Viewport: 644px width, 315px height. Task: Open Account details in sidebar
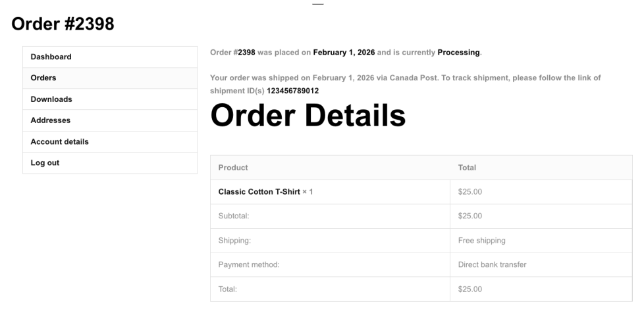click(x=59, y=141)
